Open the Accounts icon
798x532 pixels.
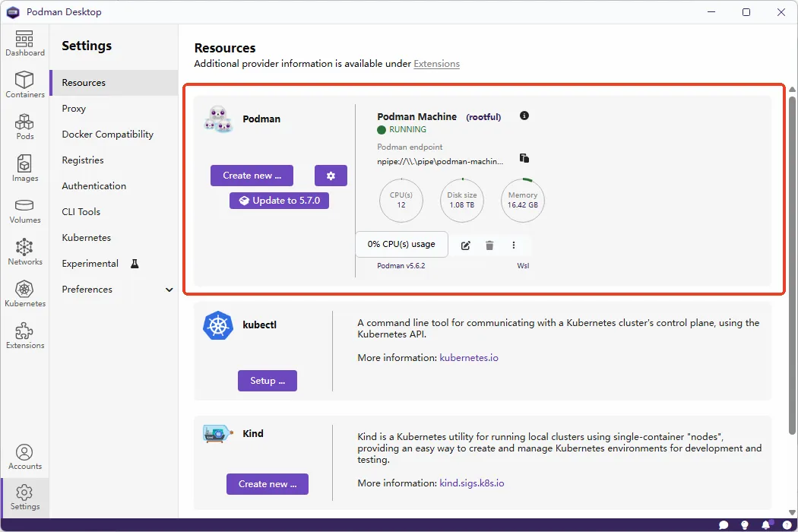24,458
